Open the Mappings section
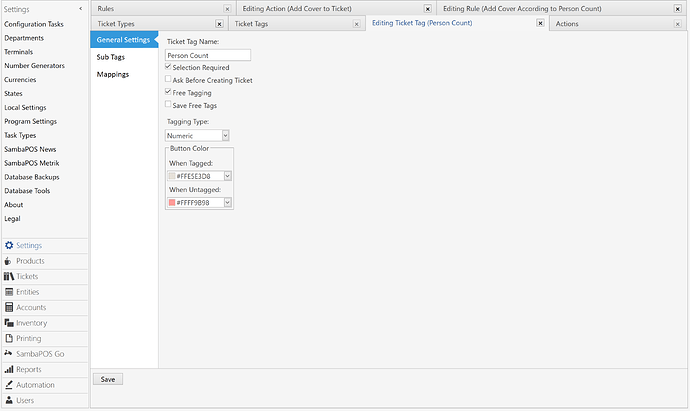Viewport: 690px width, 411px height. click(113, 74)
